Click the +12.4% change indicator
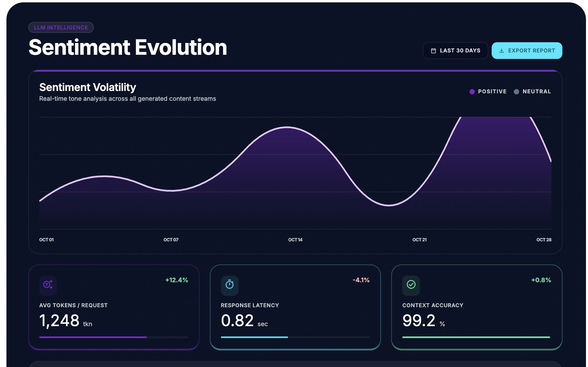 (177, 280)
